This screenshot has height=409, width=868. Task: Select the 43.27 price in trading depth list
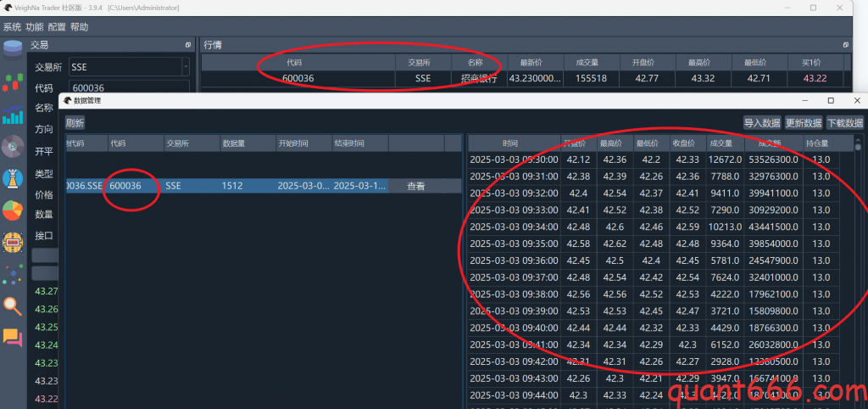[x=46, y=292]
